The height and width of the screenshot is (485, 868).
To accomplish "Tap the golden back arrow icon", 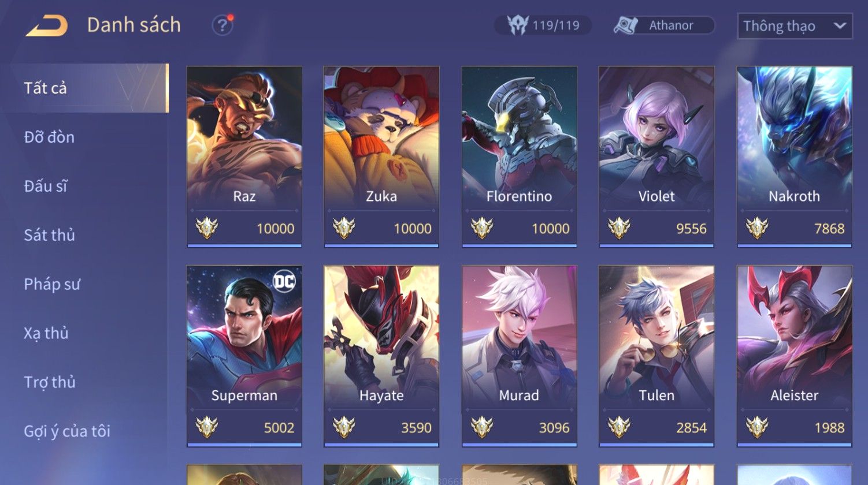I will click(46, 26).
